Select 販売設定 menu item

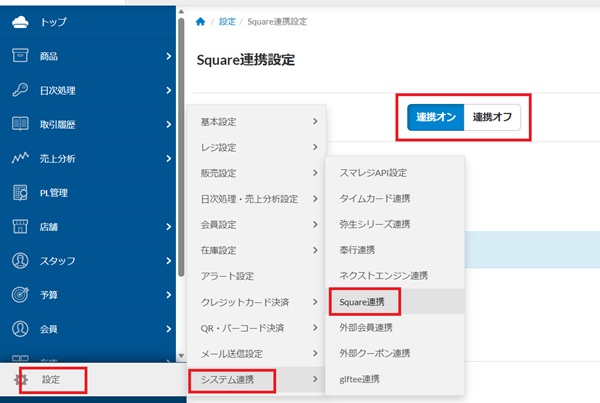pos(256,173)
